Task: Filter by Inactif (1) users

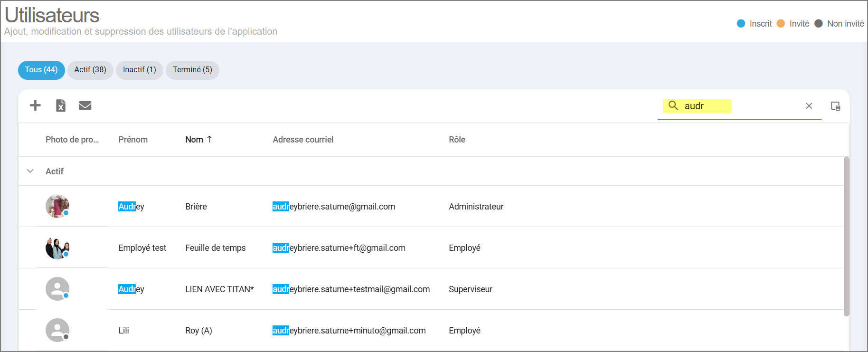Action: (x=139, y=70)
